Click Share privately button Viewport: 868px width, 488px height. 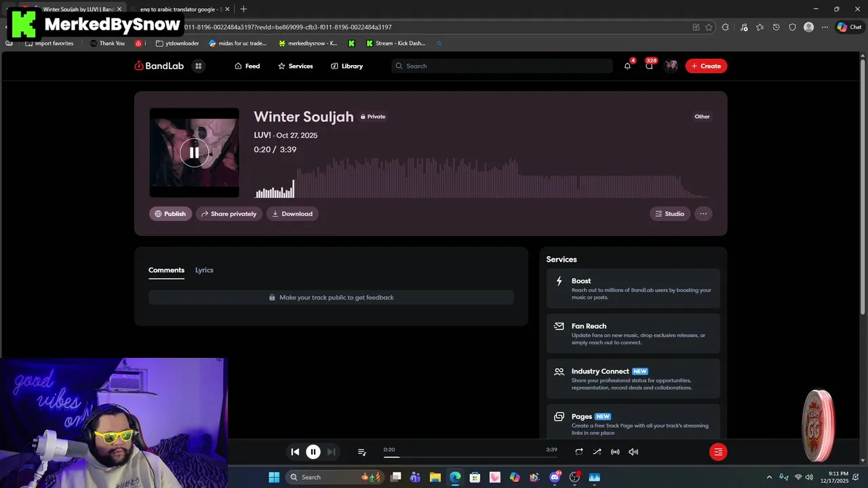tap(229, 213)
